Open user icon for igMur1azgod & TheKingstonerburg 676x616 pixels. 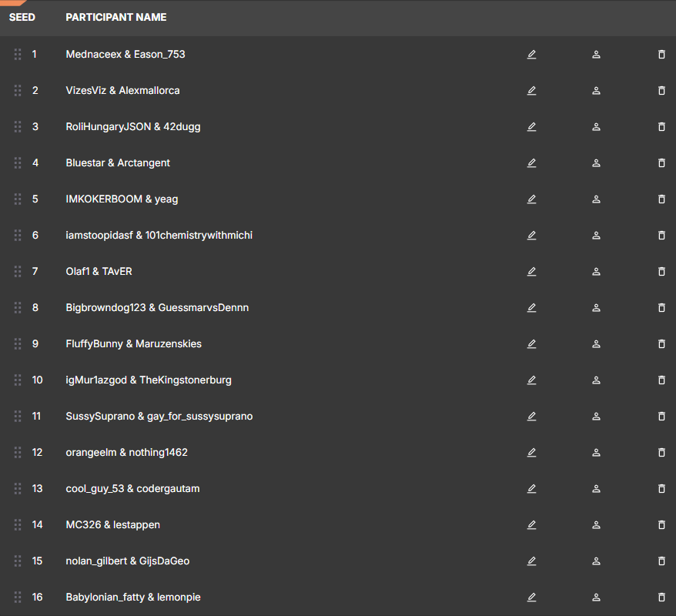point(596,380)
